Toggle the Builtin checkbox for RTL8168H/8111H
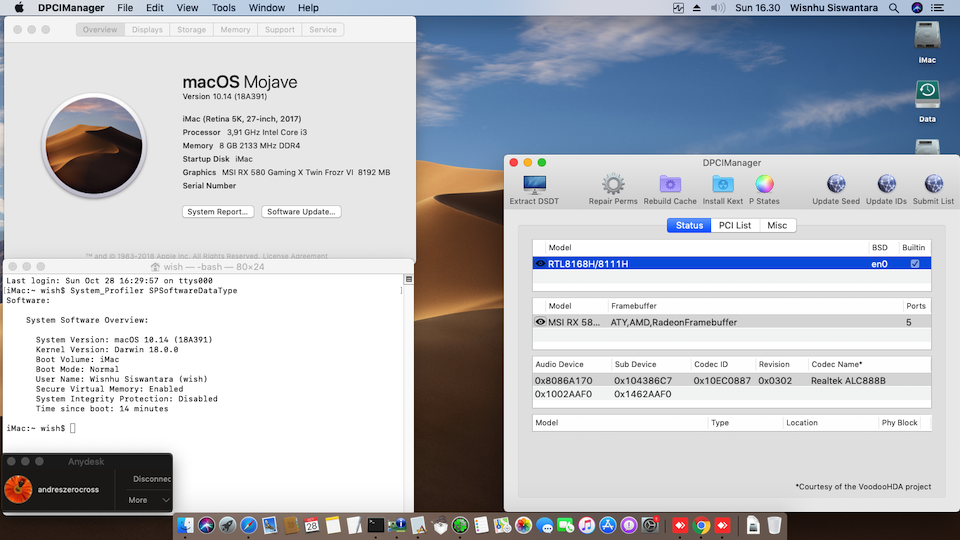Image resolution: width=960 pixels, height=540 pixels. click(914, 264)
